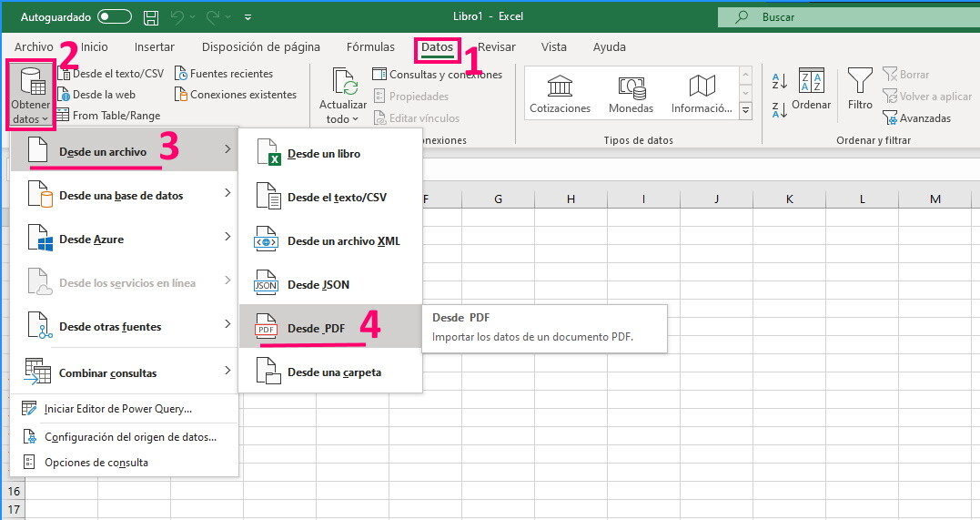Choose Desde un libro option
This screenshot has width=980, height=520.
pos(330,153)
